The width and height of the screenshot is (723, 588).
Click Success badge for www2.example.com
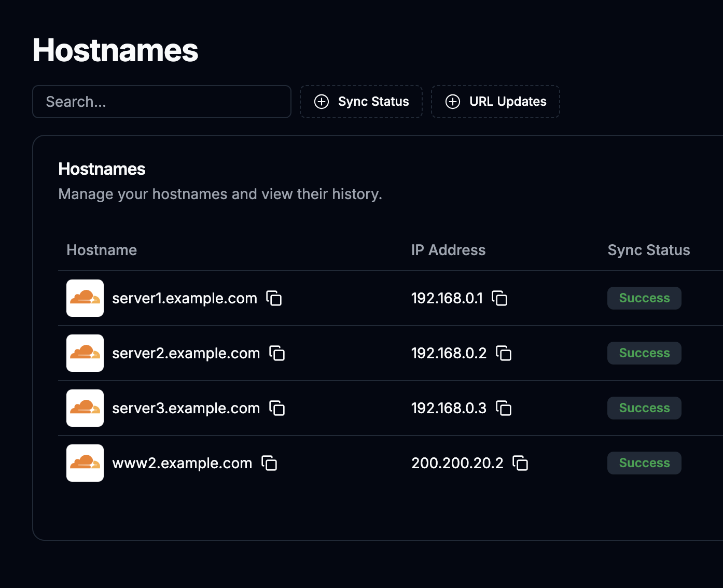[x=644, y=463]
